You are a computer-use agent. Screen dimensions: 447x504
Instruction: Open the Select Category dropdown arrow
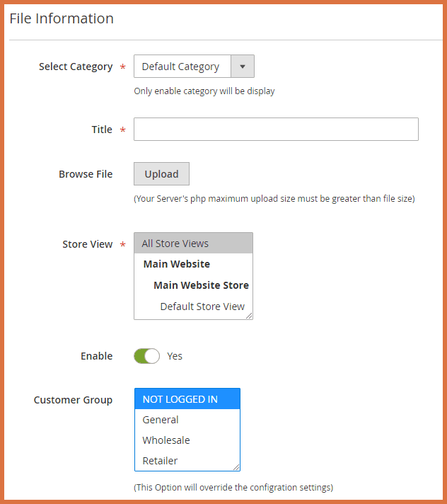coord(242,67)
